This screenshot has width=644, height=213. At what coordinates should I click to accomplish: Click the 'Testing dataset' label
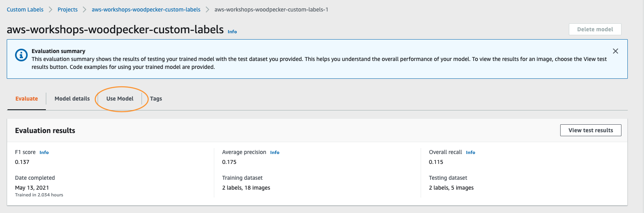pos(448,178)
